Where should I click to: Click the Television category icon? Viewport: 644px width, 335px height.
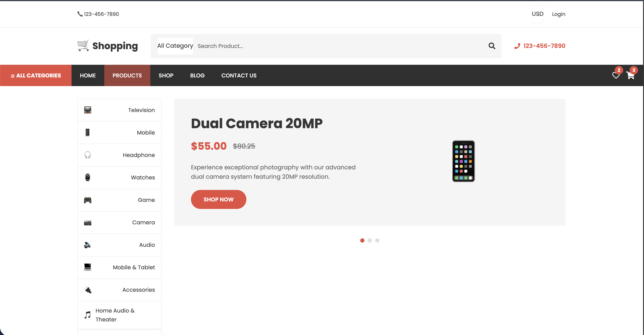pos(87,110)
